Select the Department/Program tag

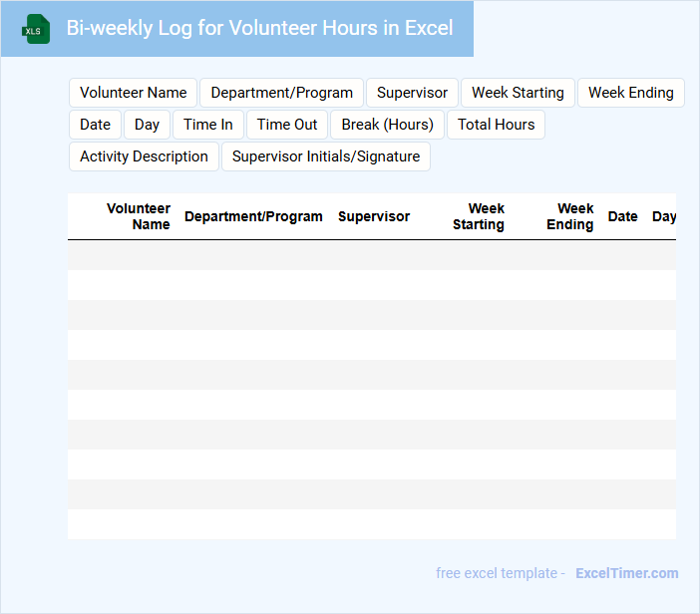(x=282, y=93)
